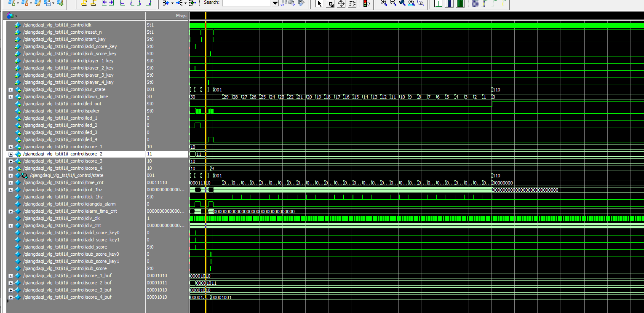Click the 110 state value in cur_state waveform
This screenshot has height=313, width=644.
[496, 90]
